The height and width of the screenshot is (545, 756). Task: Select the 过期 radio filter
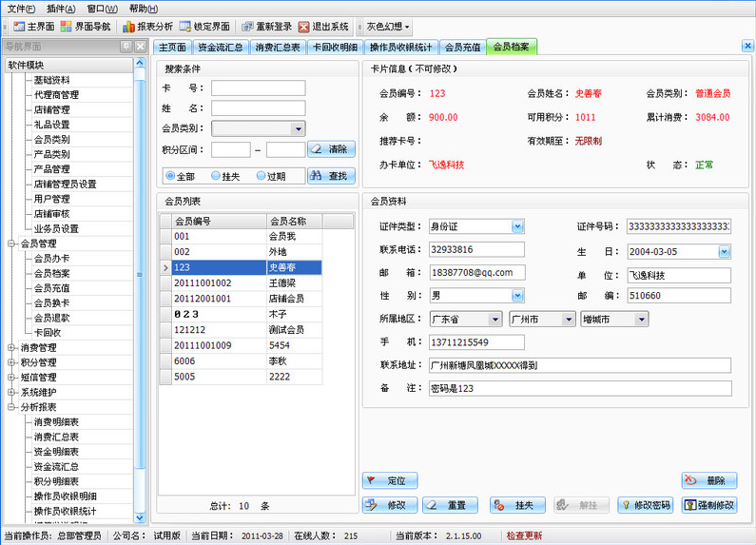click(262, 176)
